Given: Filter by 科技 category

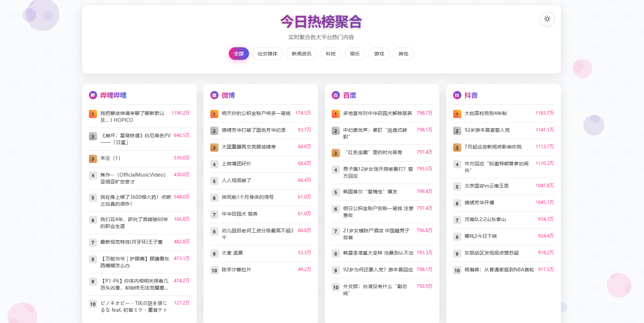Looking at the screenshot, I should point(331,54).
